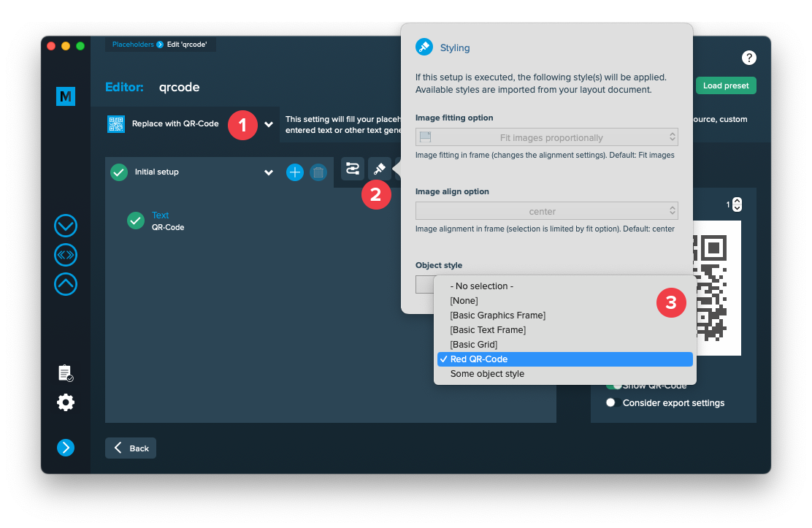Open settings via the sidebar gear icon
The image size is (812, 528).
66,402
